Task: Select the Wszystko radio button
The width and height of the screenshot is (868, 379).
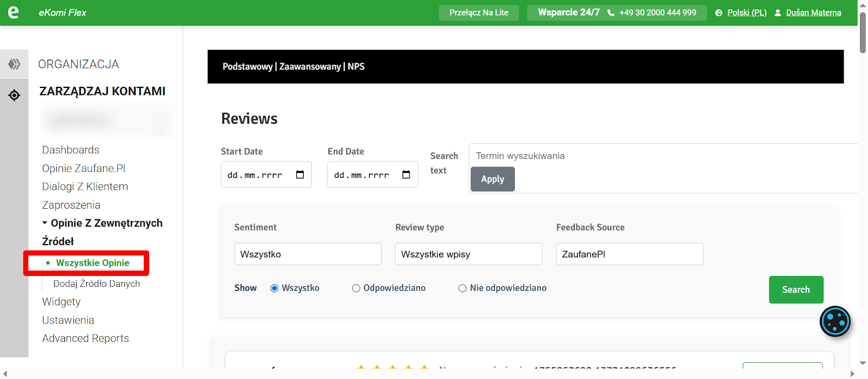Action: coord(275,288)
